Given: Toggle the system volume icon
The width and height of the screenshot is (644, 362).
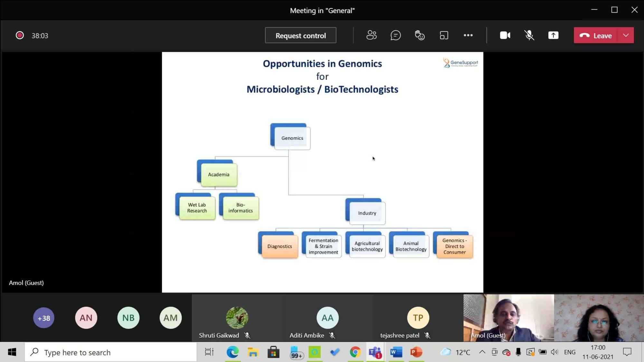Looking at the screenshot, I should click(x=554, y=352).
